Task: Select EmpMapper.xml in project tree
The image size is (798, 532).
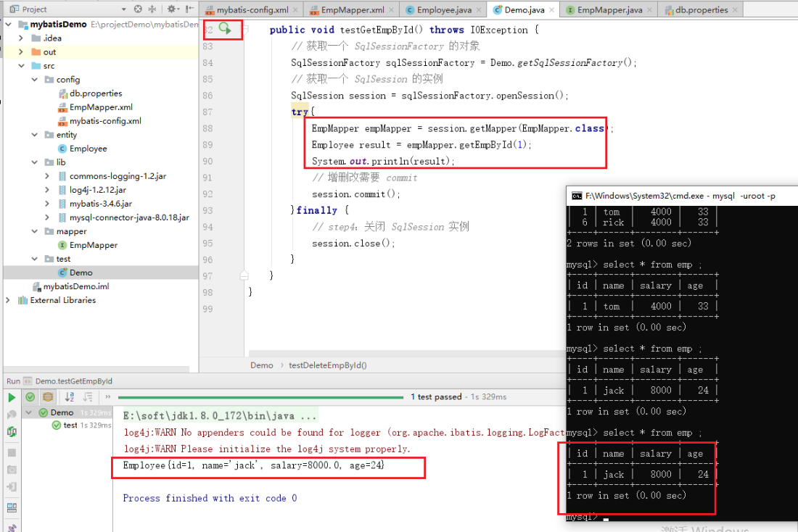Action: (96, 107)
